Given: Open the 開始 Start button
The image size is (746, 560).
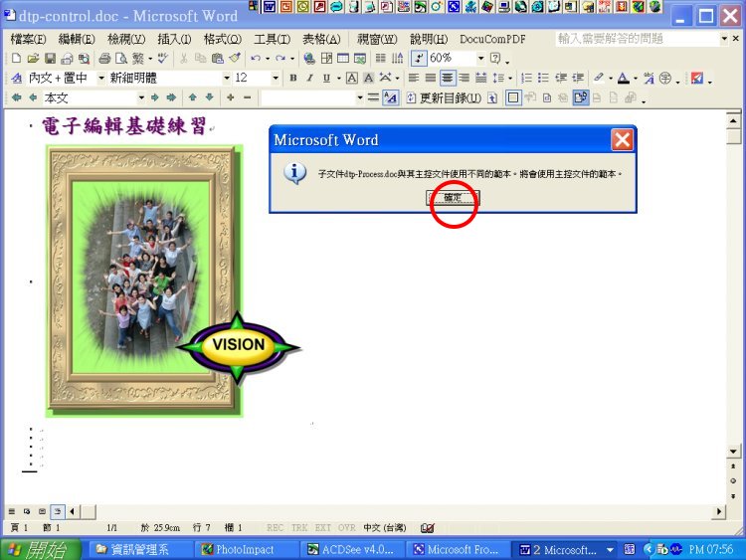Looking at the screenshot, I should (42, 549).
